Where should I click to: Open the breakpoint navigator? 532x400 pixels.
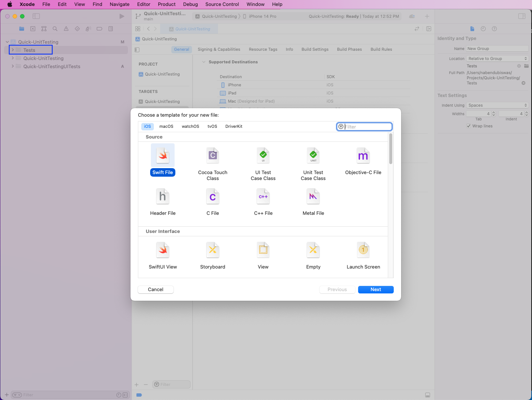pyautogui.click(x=99, y=29)
